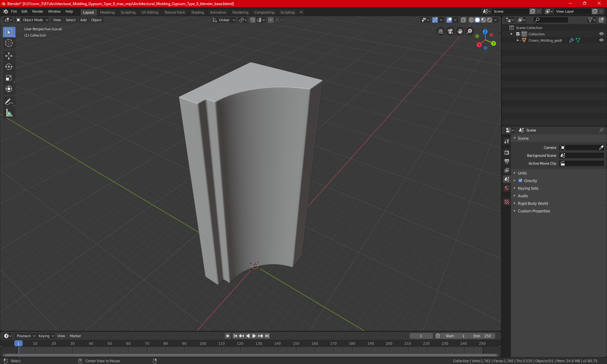607x364 pixels.
Task: Click the play animation button
Action: coord(254,336)
